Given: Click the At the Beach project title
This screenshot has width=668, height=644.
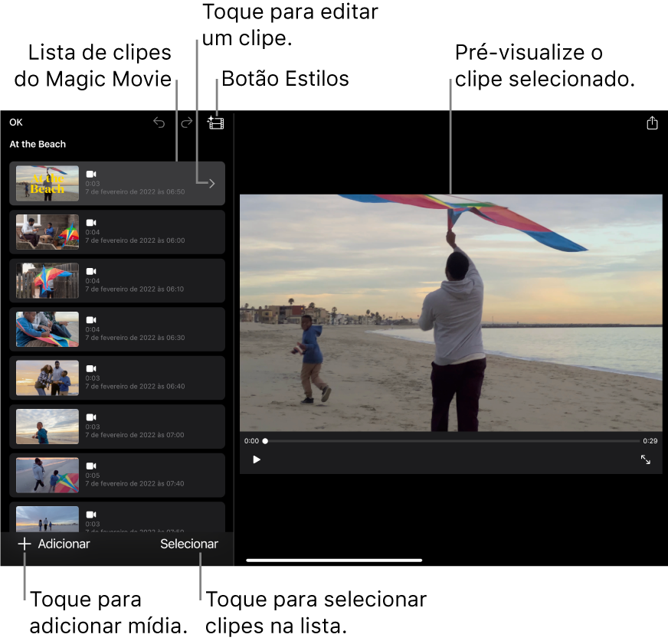Looking at the screenshot, I should tap(38, 144).
